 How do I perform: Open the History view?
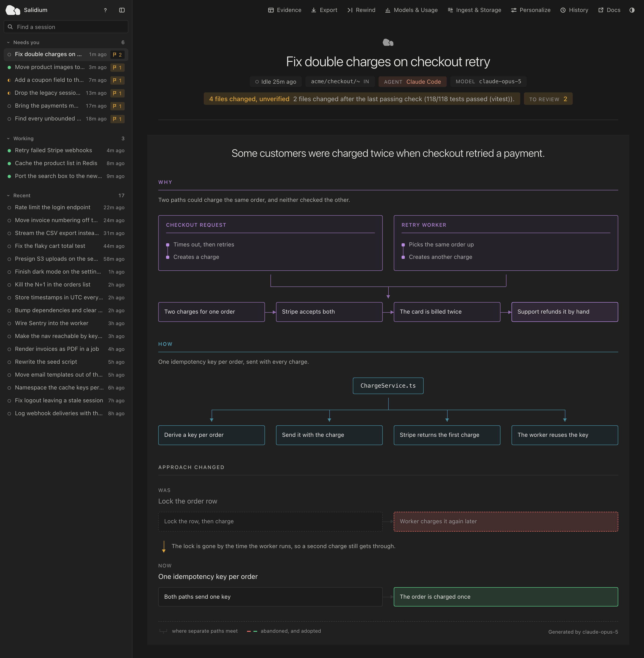pyautogui.click(x=574, y=10)
